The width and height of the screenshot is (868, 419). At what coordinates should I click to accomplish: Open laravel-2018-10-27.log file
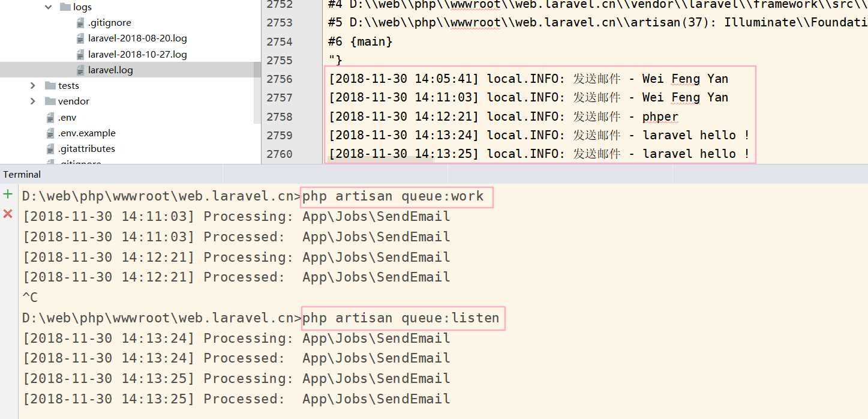[x=137, y=54]
